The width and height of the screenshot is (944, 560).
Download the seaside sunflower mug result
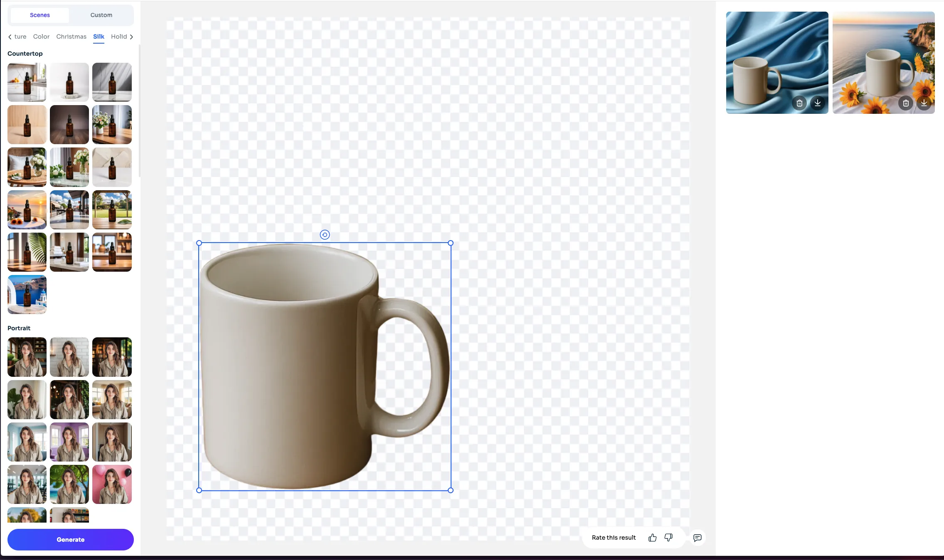coord(924,103)
